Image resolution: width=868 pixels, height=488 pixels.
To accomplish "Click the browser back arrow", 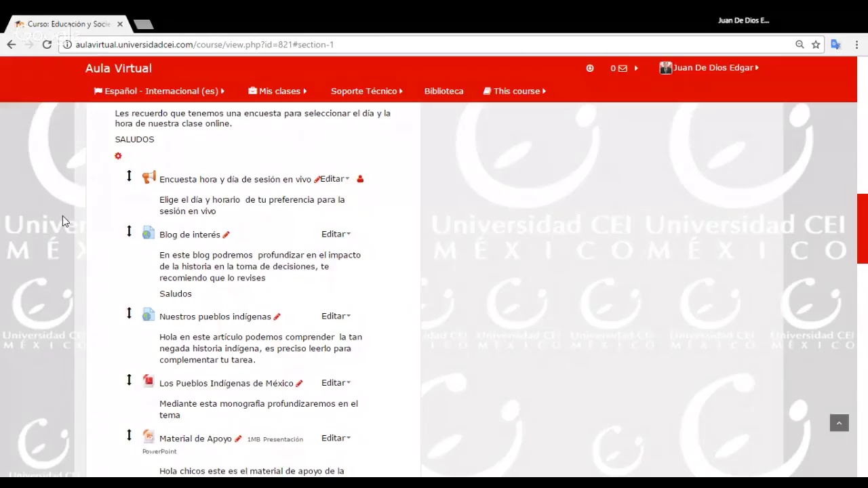I will (12, 44).
